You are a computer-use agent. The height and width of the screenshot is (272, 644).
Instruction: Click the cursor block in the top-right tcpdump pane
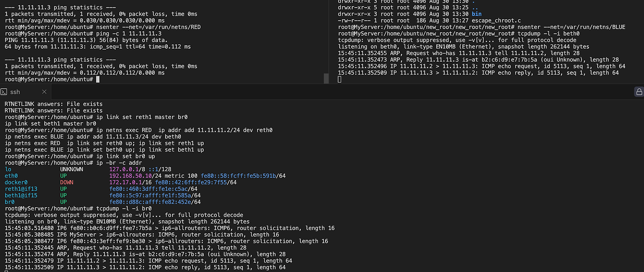coord(340,80)
